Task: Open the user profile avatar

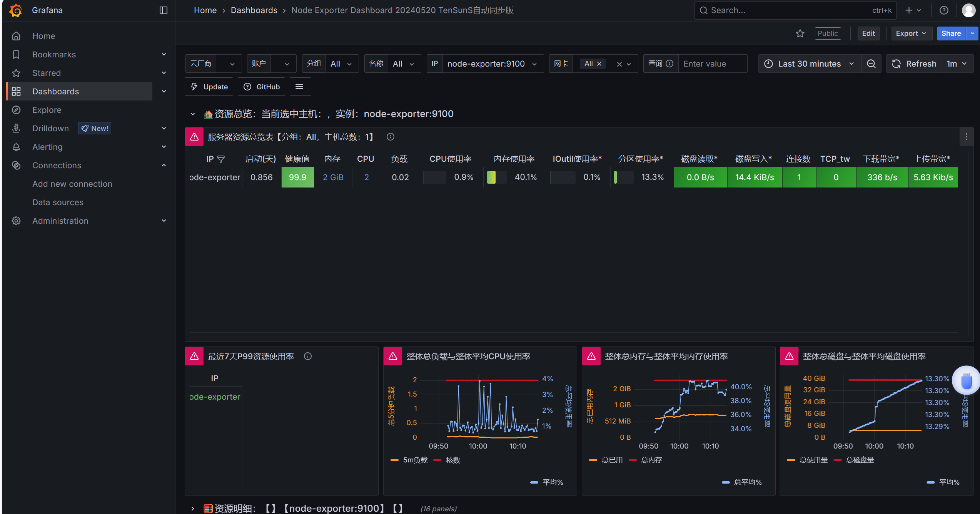Action: pyautogui.click(x=968, y=10)
